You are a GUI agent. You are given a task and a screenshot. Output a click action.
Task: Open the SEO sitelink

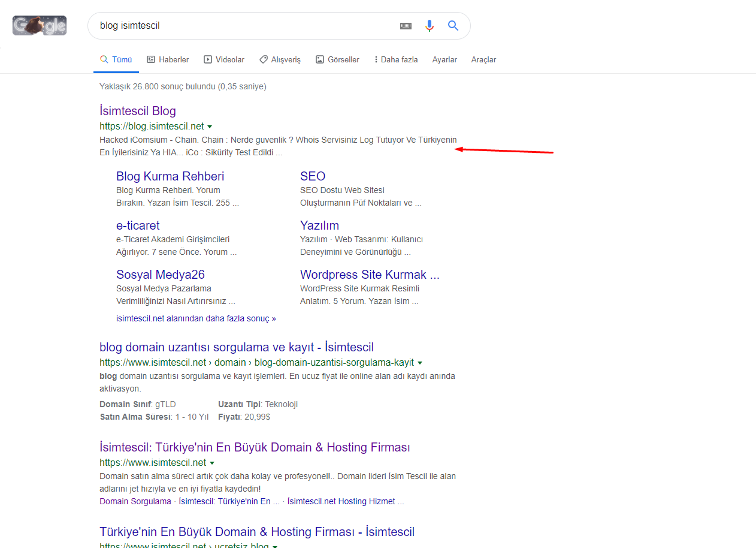[x=313, y=176]
